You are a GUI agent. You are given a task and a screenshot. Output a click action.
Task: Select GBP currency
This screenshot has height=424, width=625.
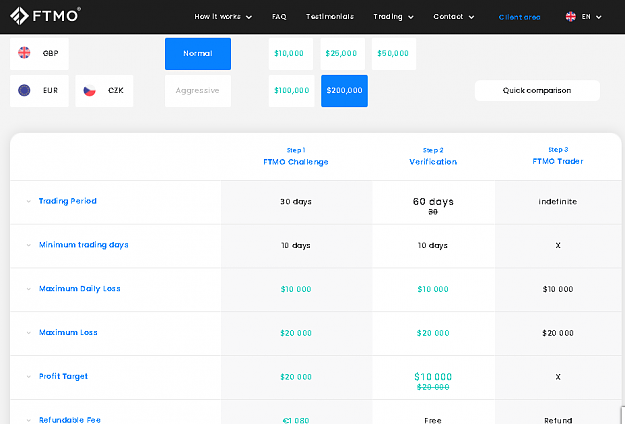39,54
